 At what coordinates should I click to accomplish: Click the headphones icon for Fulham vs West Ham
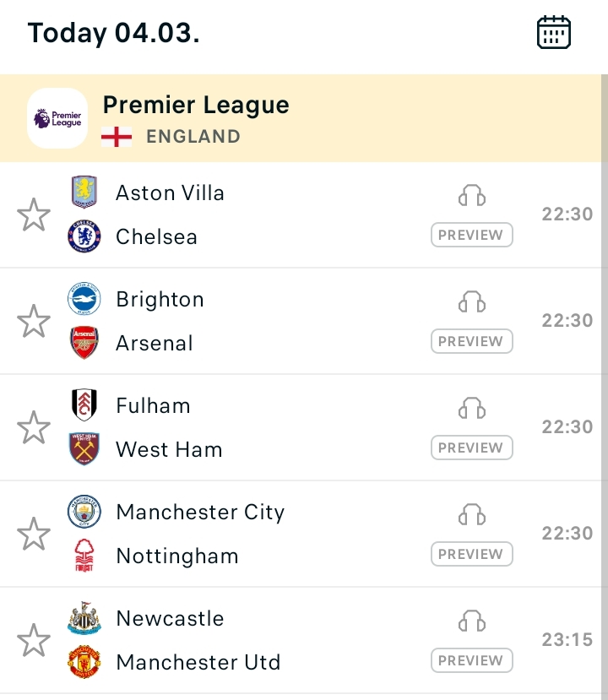coord(472,409)
